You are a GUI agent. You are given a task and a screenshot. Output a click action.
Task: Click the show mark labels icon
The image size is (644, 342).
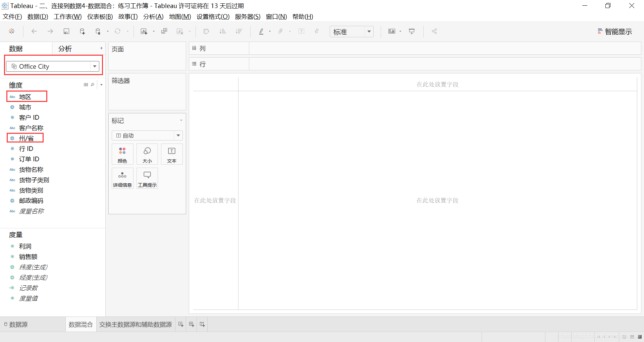(302, 31)
